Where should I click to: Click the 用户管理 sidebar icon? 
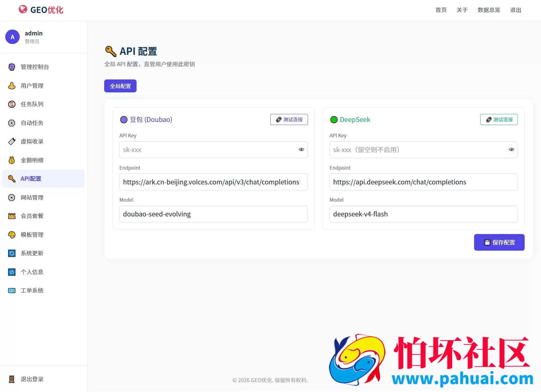tap(12, 86)
